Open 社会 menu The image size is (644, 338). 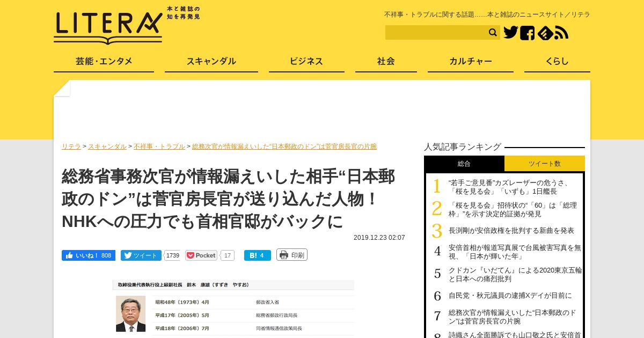[x=386, y=61]
